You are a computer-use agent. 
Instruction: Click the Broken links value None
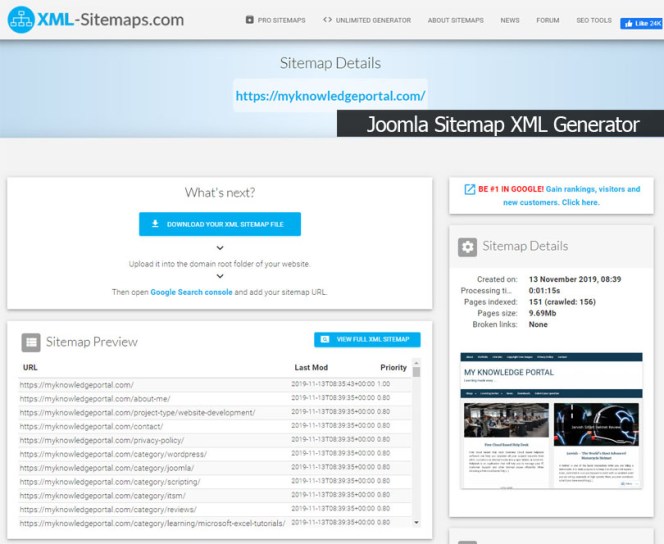538,325
